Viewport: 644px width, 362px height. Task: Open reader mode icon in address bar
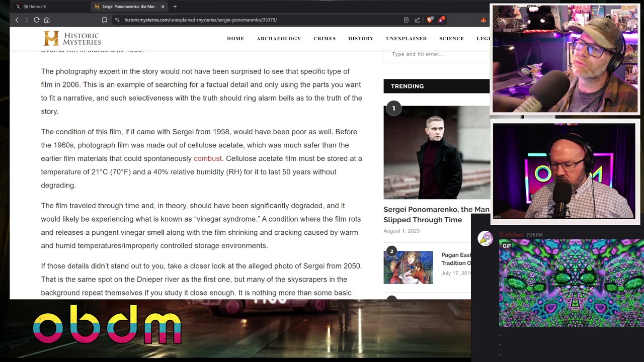(x=406, y=20)
